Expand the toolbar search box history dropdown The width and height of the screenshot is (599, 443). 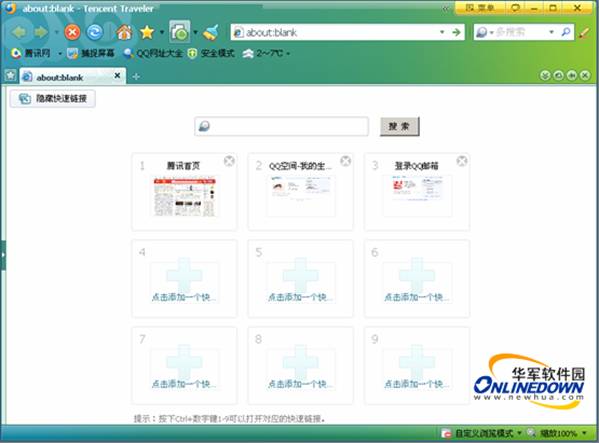tap(551, 32)
